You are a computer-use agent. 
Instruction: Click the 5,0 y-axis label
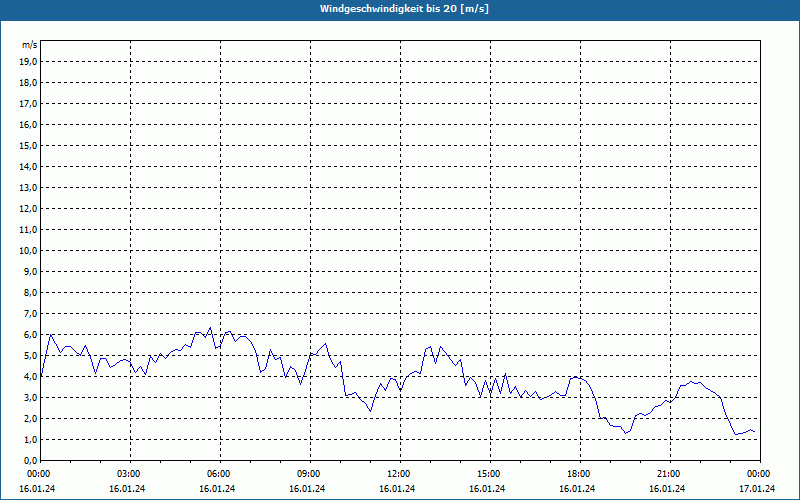point(31,356)
